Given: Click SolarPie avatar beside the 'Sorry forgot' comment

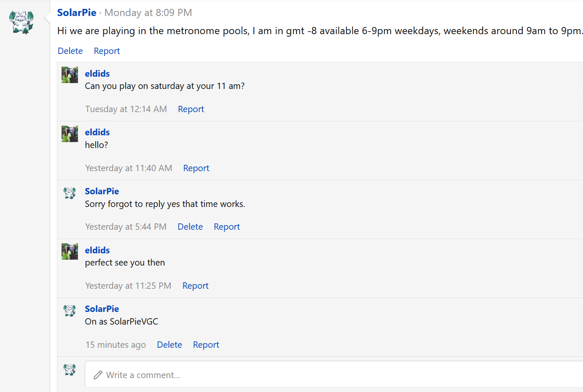Looking at the screenshot, I should 70,193.
